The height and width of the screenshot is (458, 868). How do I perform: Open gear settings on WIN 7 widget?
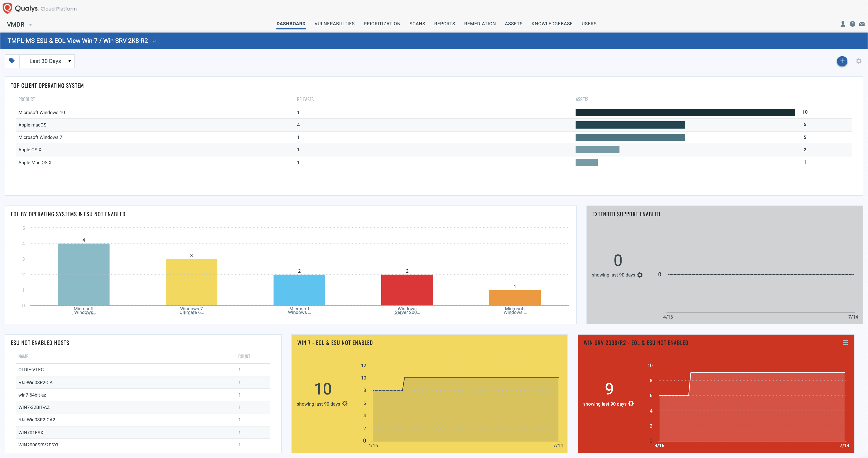coord(345,404)
